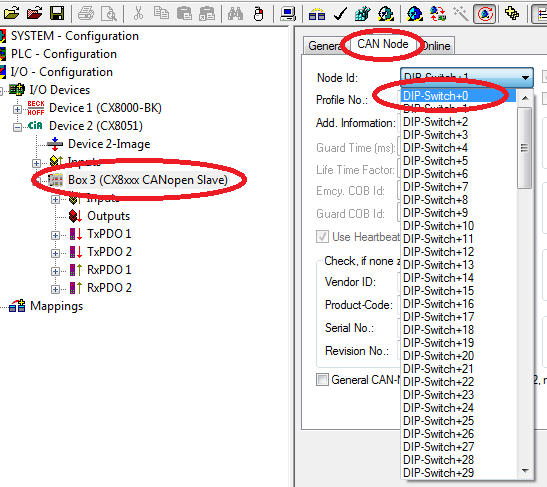The width and height of the screenshot is (547, 487).
Task: Choose DIP-Switch+24 from the list
Action: pyautogui.click(x=458, y=408)
